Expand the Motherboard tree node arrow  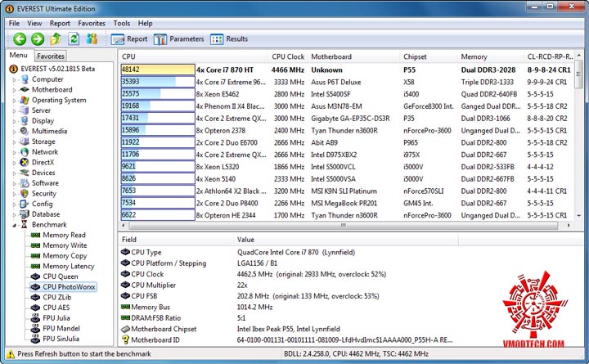14,90
